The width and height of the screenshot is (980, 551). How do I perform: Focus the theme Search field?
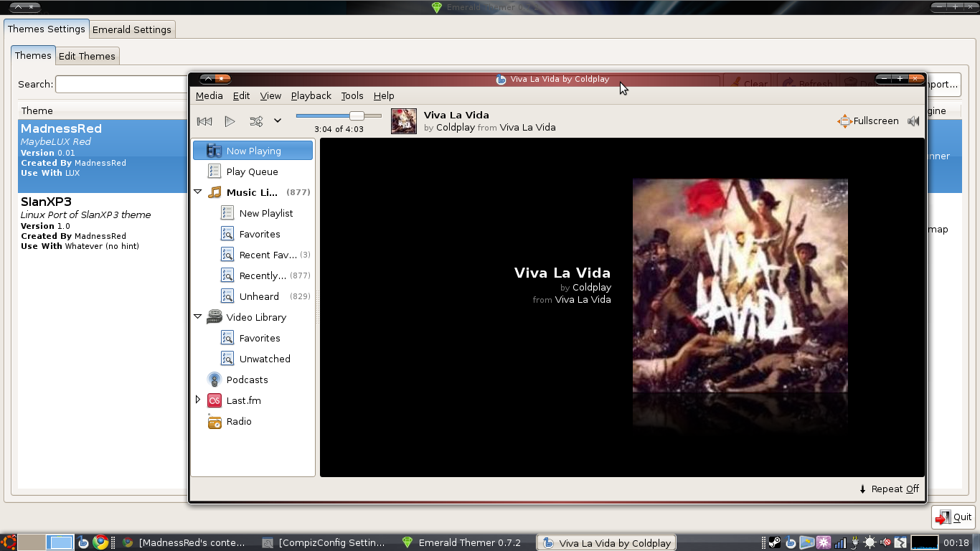[121, 84]
